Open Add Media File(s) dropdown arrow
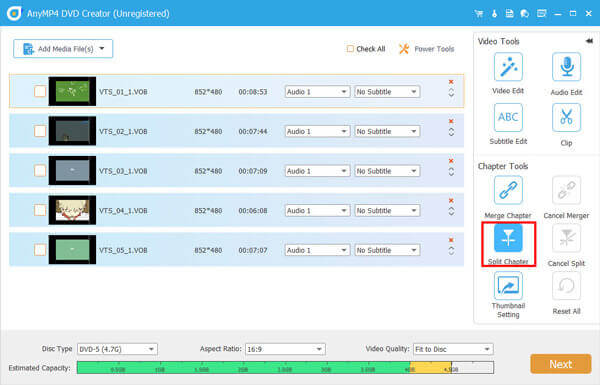Viewport: 600px width, 385px height. (102, 49)
